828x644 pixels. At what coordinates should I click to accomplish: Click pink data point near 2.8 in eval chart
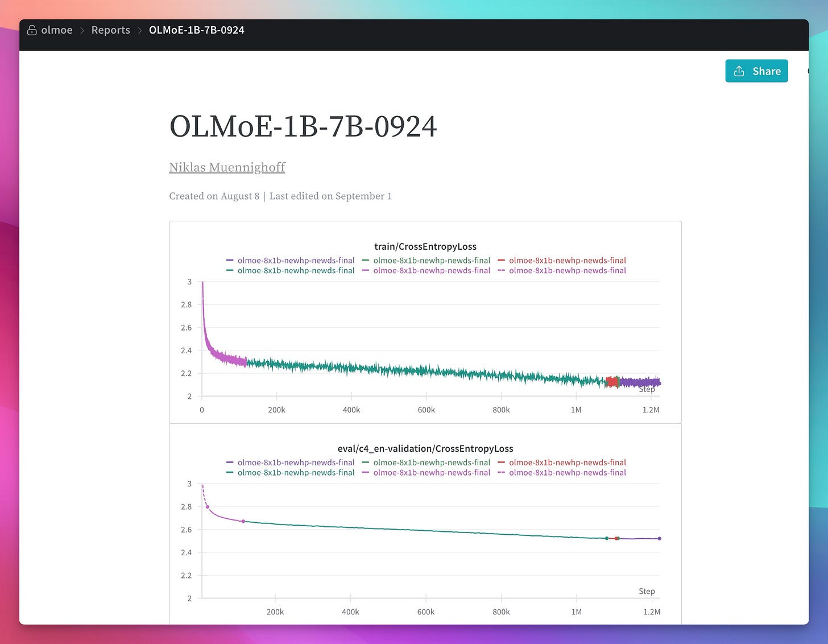click(208, 507)
